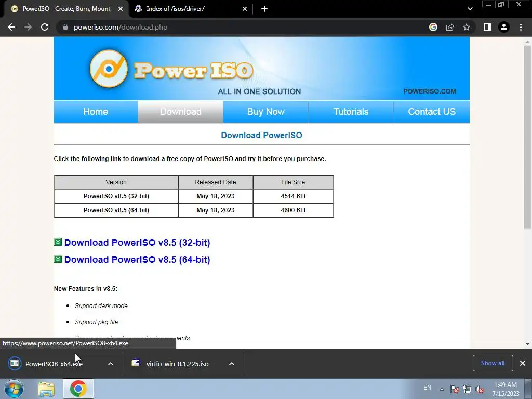Click the Version column header
The image size is (532, 399).
[116, 182]
